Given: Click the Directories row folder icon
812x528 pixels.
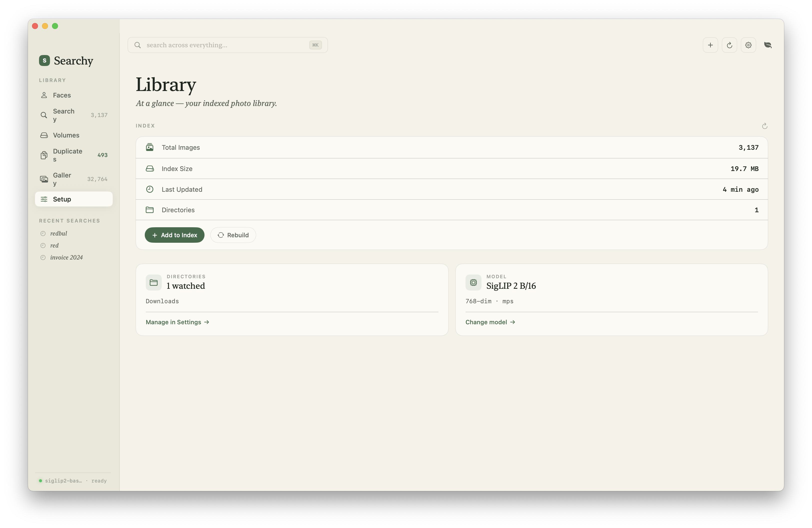Looking at the screenshot, I should pyautogui.click(x=150, y=210).
